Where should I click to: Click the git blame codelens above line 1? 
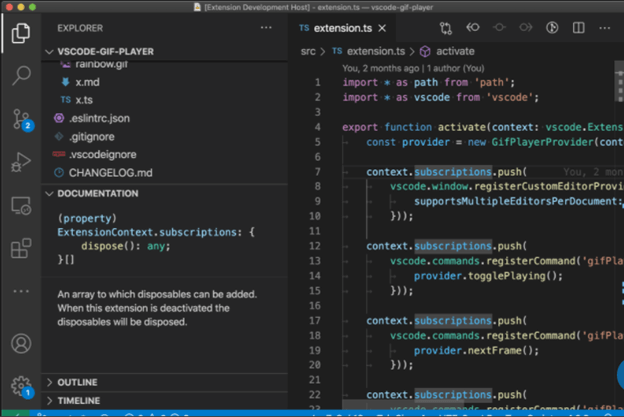pos(413,68)
